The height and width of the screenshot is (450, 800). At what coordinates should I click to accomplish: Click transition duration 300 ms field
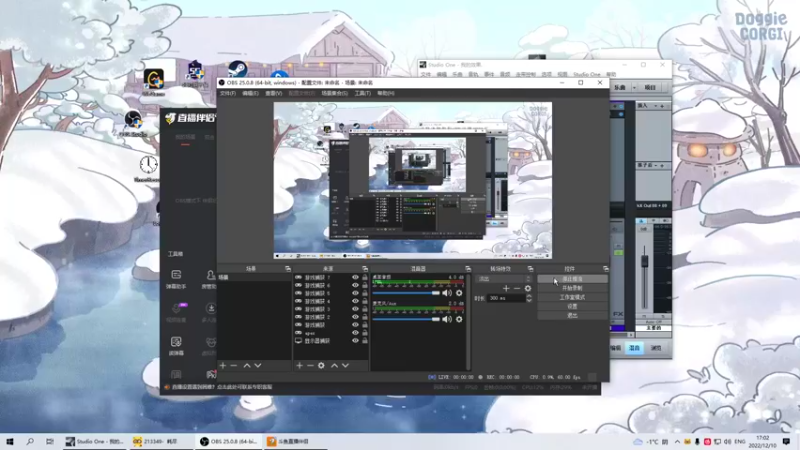click(506, 298)
